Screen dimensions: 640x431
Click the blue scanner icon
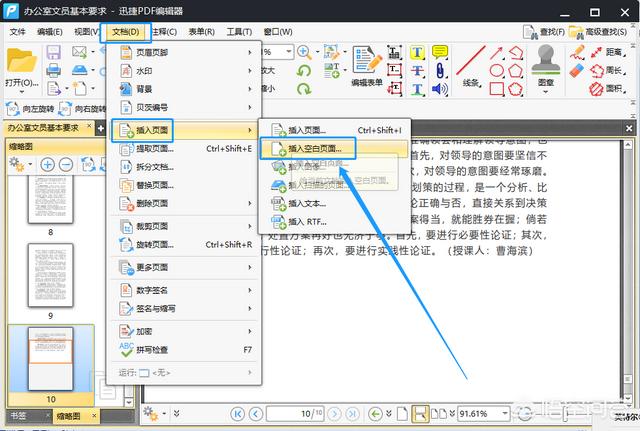[x=80, y=70]
